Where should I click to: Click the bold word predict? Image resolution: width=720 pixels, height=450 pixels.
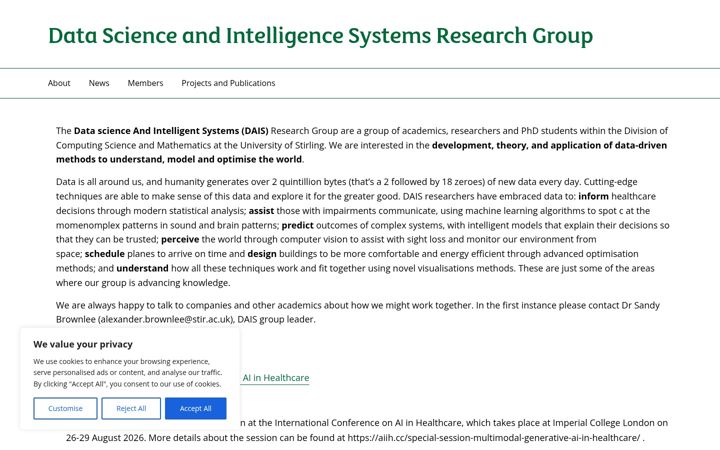click(x=298, y=225)
